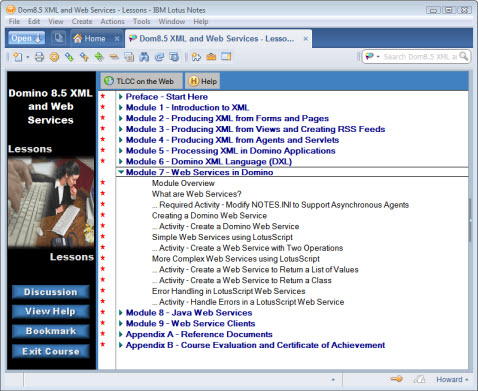Expand Module 5 - Processing XML in Domino

121,151
